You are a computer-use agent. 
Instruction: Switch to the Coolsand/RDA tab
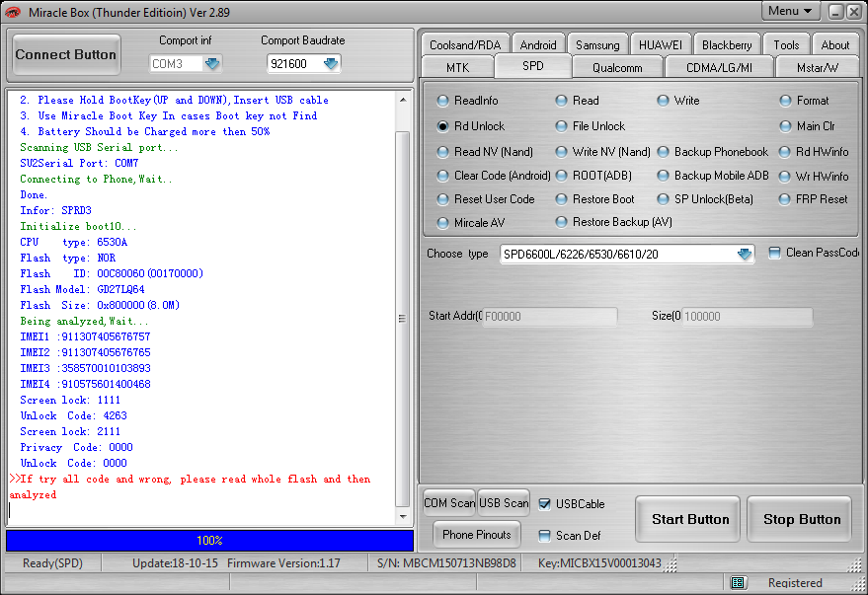465,44
